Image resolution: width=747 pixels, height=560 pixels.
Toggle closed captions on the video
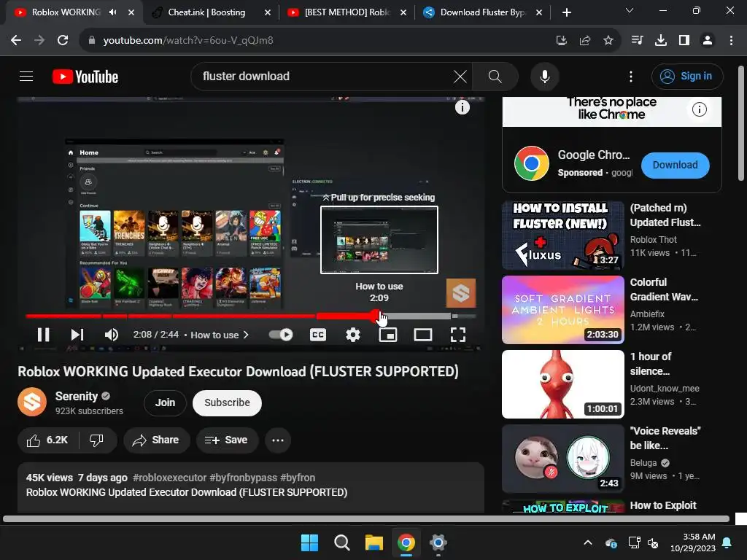[318, 335]
